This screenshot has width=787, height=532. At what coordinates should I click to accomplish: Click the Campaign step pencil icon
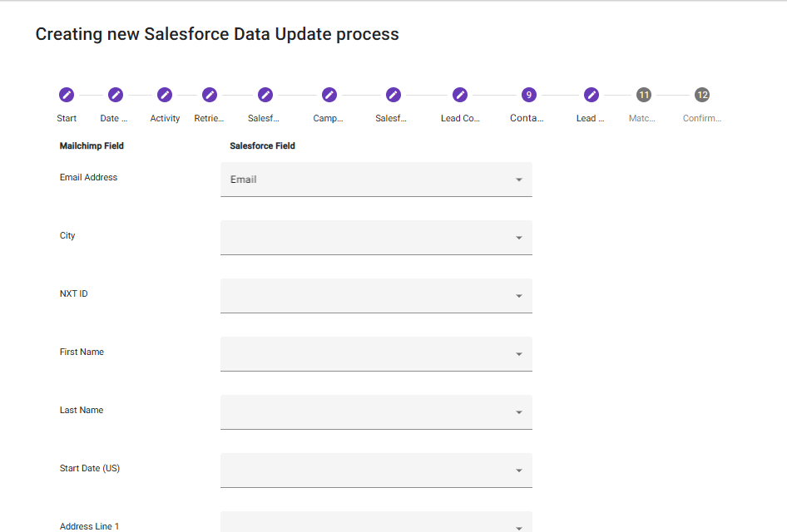coord(329,95)
